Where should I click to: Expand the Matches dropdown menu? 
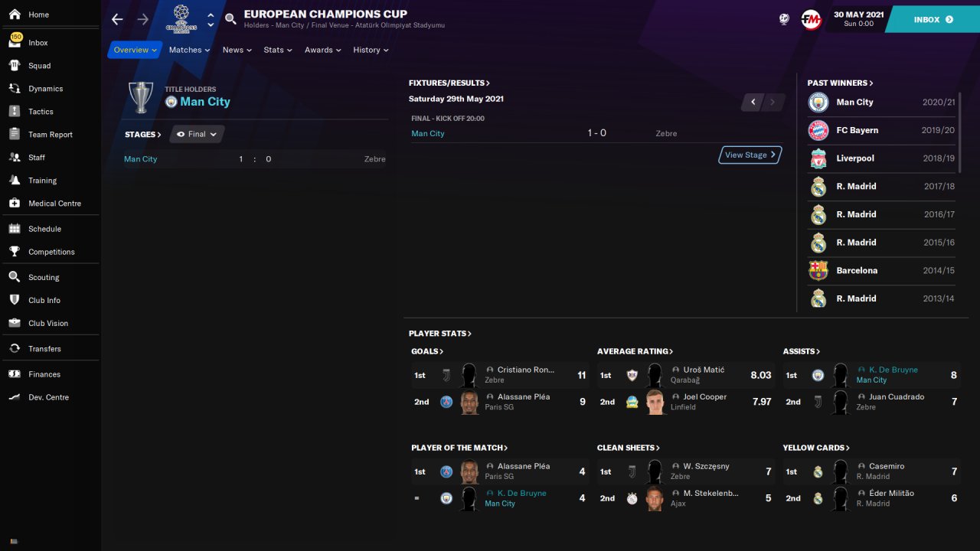coord(190,50)
